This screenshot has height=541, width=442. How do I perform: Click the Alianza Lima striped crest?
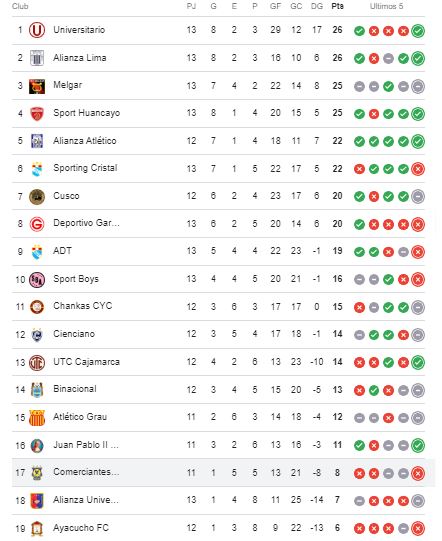[37, 58]
